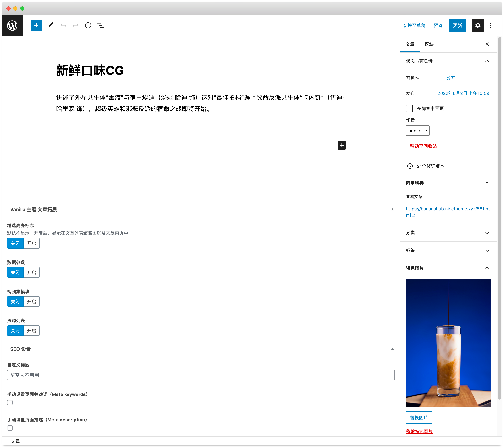
Task: Click the 作者 label above author dropdown
Action: 410,120
